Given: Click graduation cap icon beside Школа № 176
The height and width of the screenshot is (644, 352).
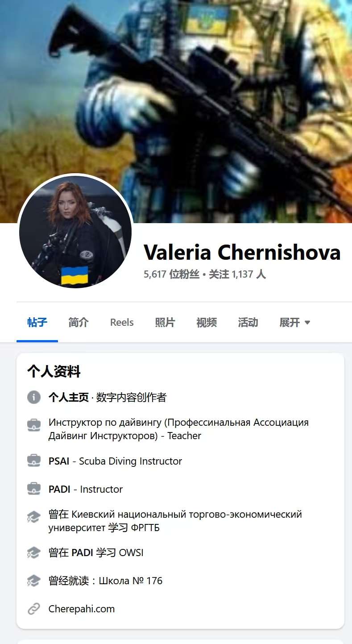Looking at the screenshot, I should pyautogui.click(x=34, y=581).
